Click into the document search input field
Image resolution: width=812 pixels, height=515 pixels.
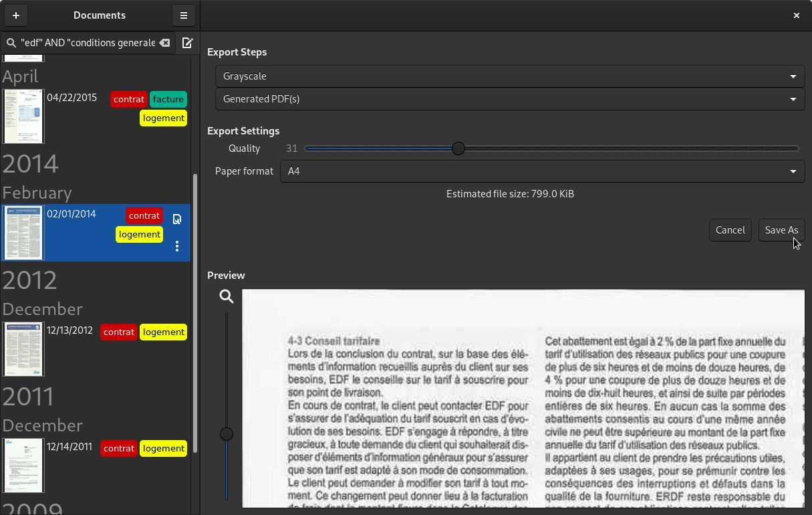coord(87,43)
